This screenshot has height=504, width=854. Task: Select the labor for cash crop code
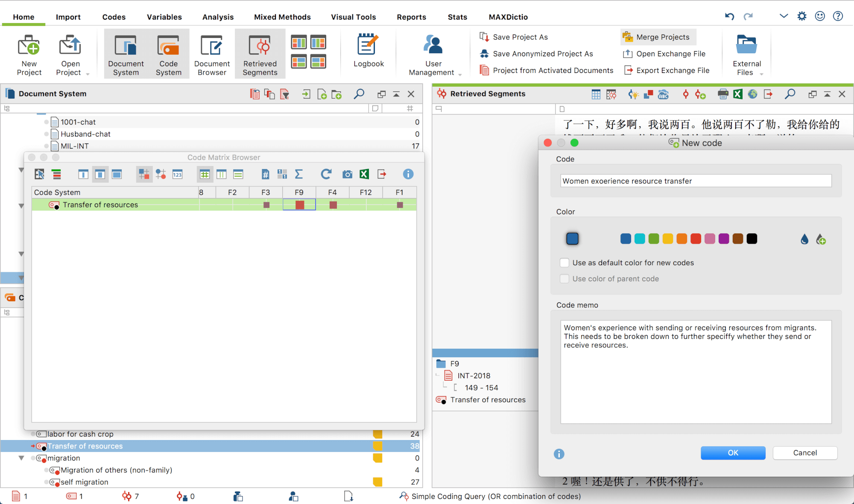pos(80,434)
